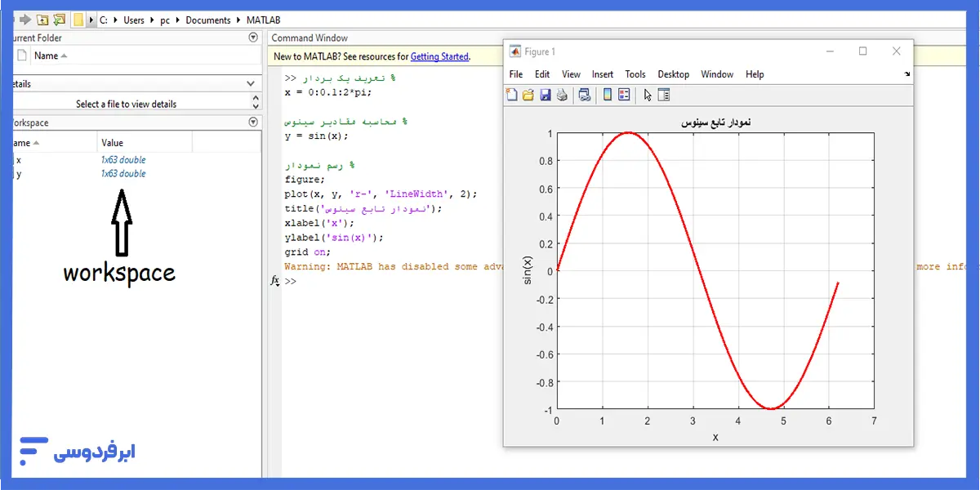Screen dimensions: 980x490
Task: Open the Current Folder panel actions dropdown
Action: pos(253,38)
